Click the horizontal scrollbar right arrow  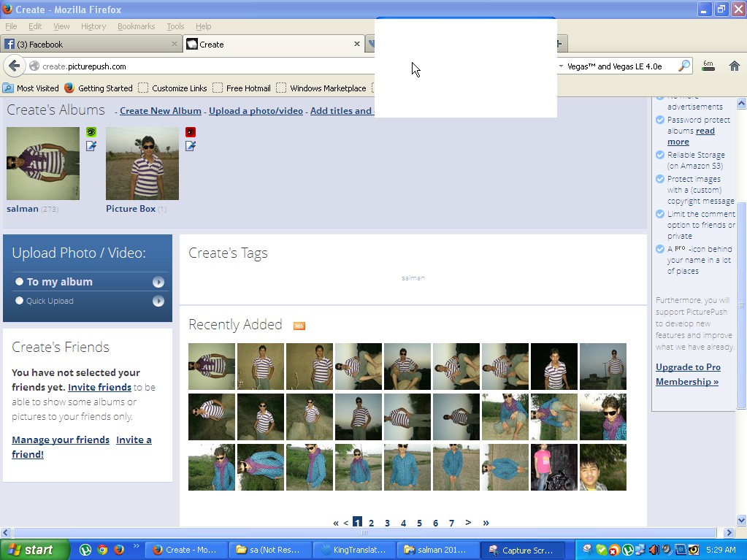click(x=729, y=532)
